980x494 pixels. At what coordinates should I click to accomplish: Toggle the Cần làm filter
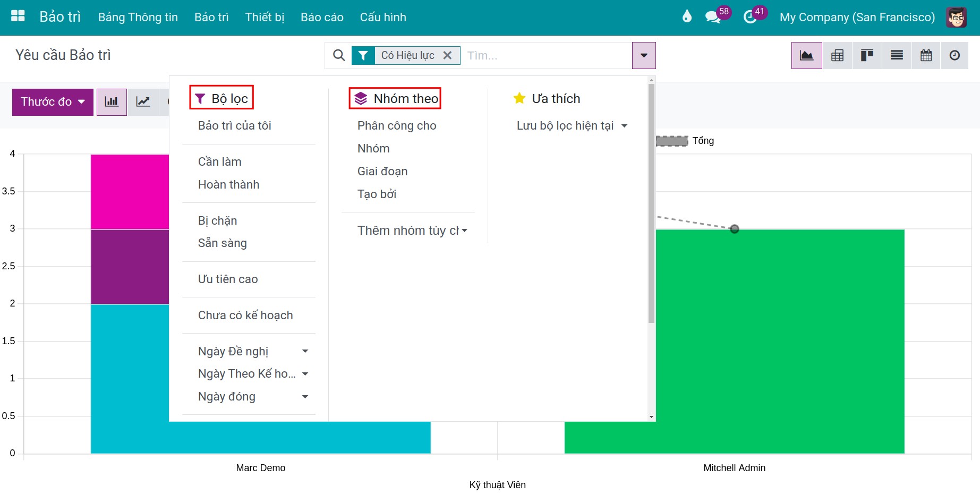(220, 162)
